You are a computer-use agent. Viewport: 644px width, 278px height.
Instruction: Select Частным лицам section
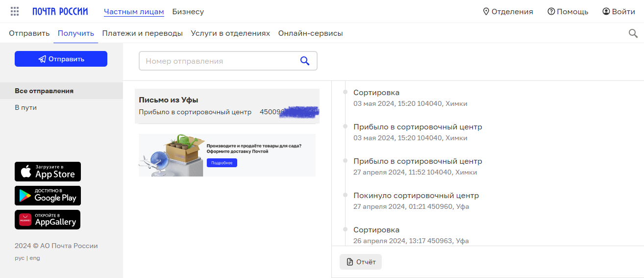(x=134, y=12)
